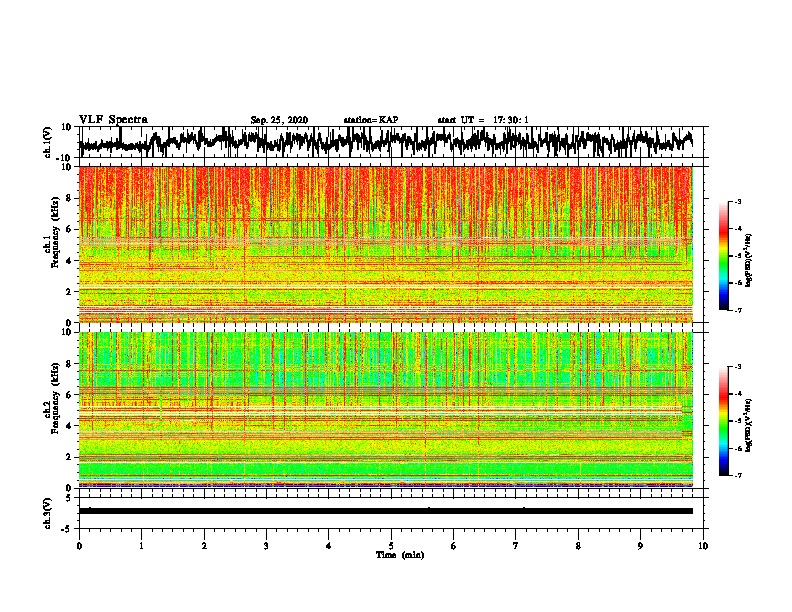This screenshot has height=612, width=792.
Task: Click ch.1 color scale log PSD label
Action: (749, 260)
